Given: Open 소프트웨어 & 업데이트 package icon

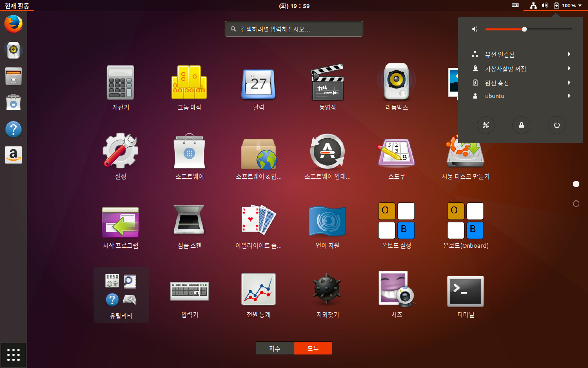Looking at the screenshot, I should [x=258, y=156].
